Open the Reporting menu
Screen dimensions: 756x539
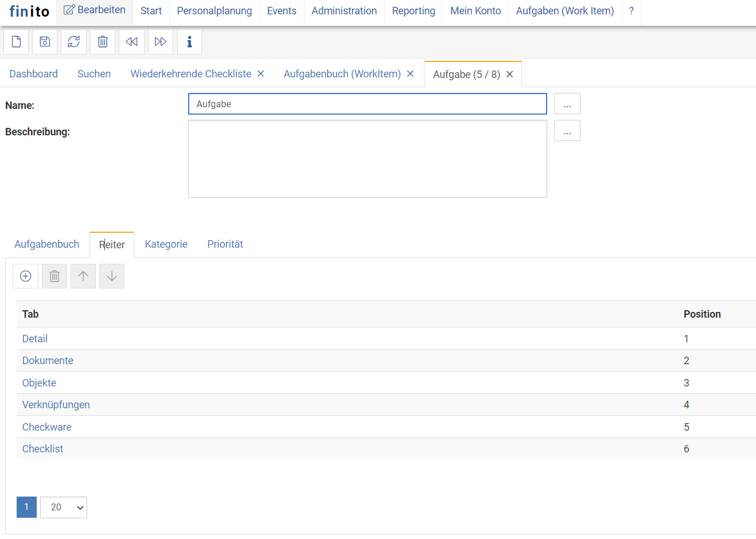(x=413, y=11)
